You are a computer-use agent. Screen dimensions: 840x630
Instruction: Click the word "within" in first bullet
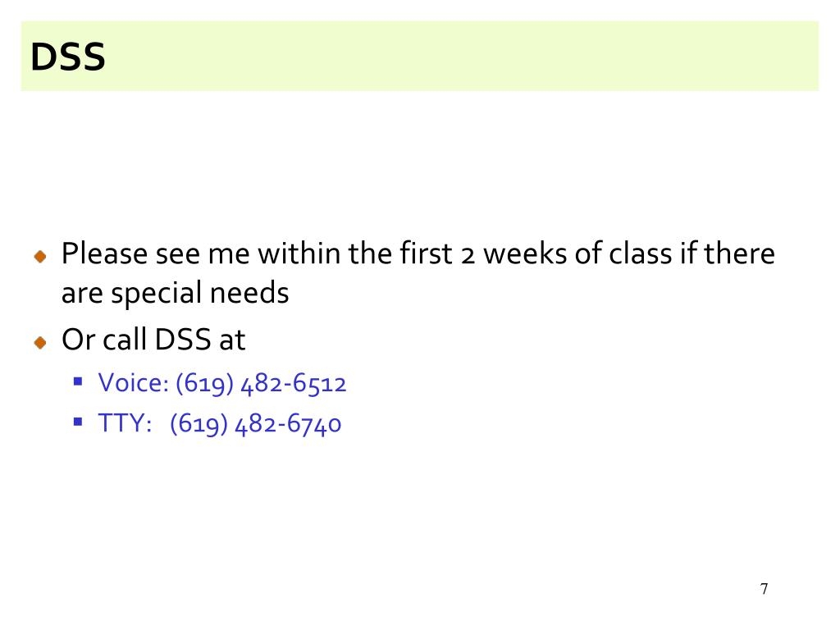[x=299, y=254]
